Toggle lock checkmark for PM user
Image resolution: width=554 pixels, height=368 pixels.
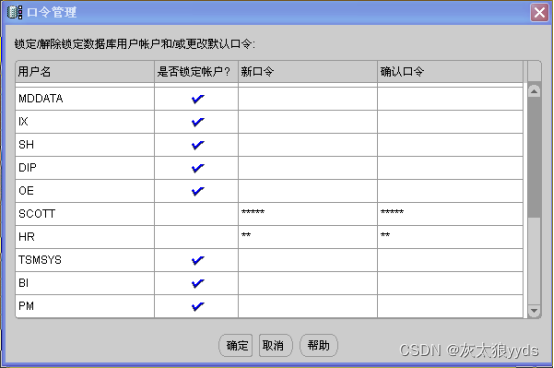[x=198, y=306]
